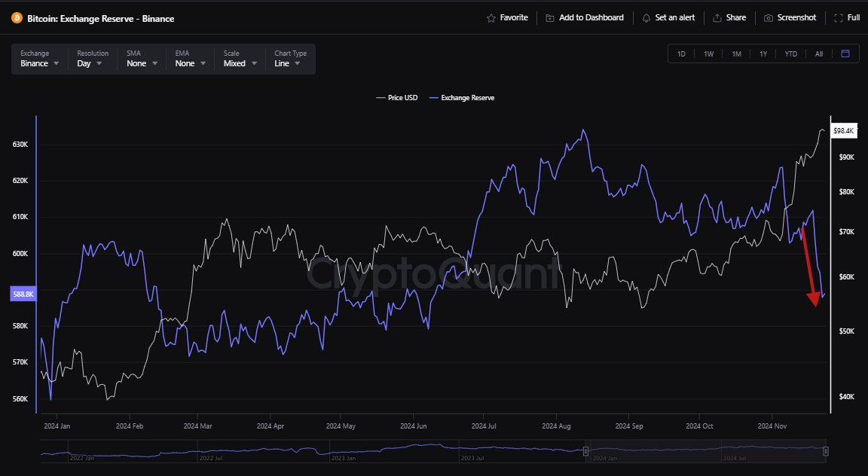868x476 pixels.
Task: Click the $98.4K price label
Action: coord(844,131)
